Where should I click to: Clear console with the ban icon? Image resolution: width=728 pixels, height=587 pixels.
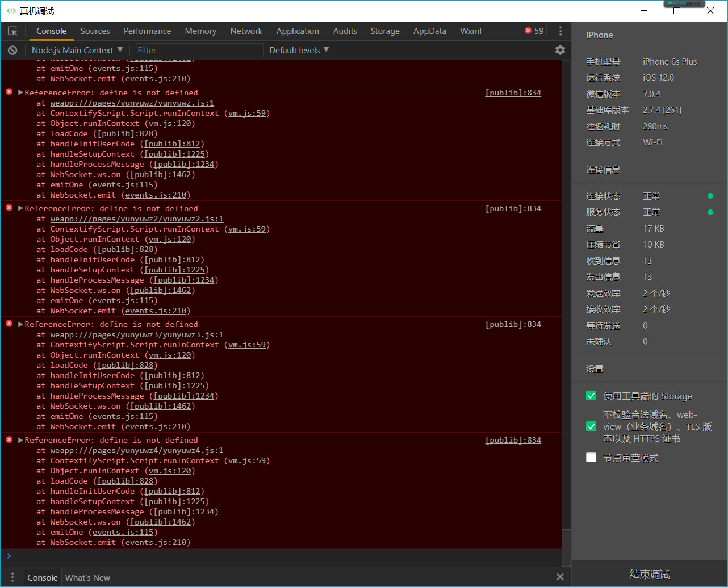12,51
